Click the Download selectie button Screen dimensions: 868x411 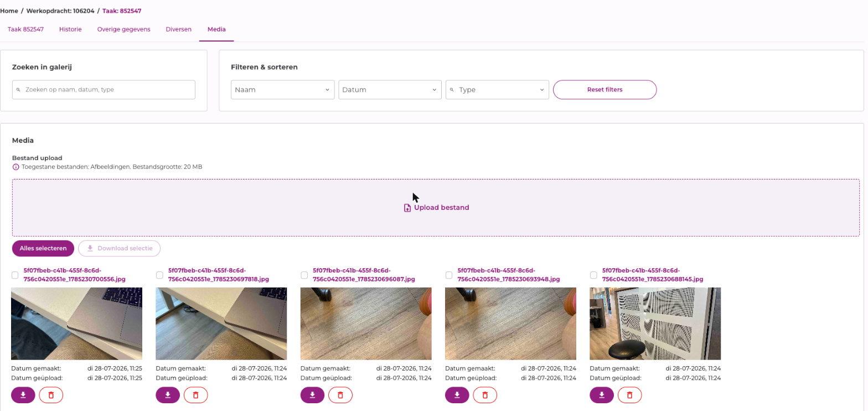point(120,248)
